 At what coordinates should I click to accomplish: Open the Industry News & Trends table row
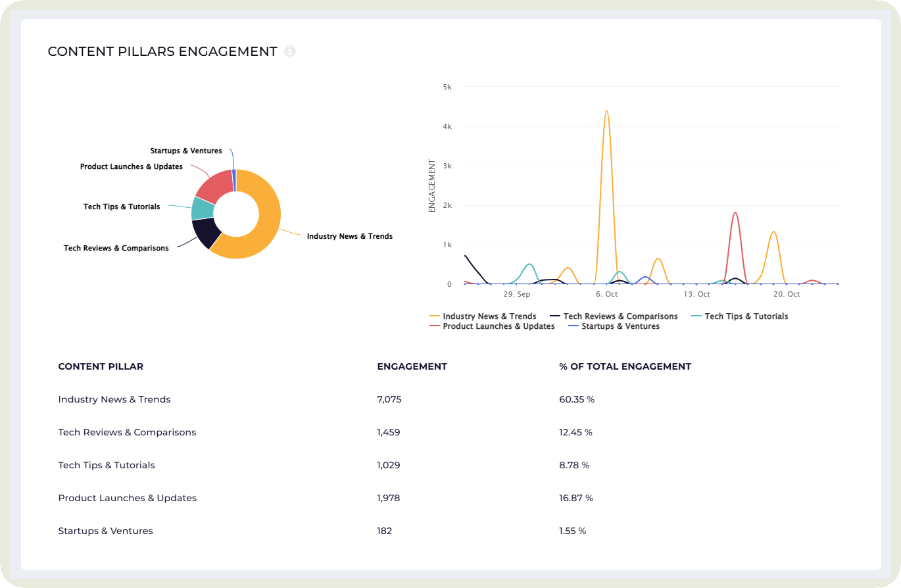click(114, 399)
